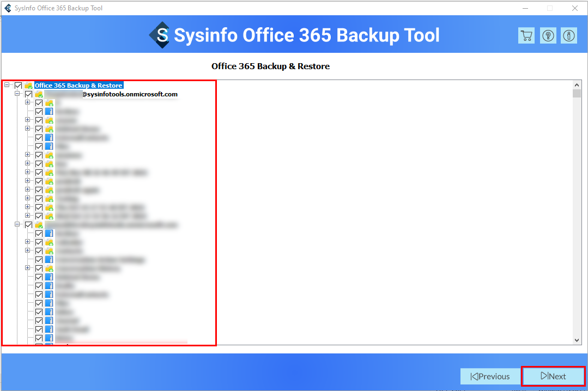This screenshot has width=588, height=391.
Task: Proceed by clicking the Next button
Action: click(553, 376)
